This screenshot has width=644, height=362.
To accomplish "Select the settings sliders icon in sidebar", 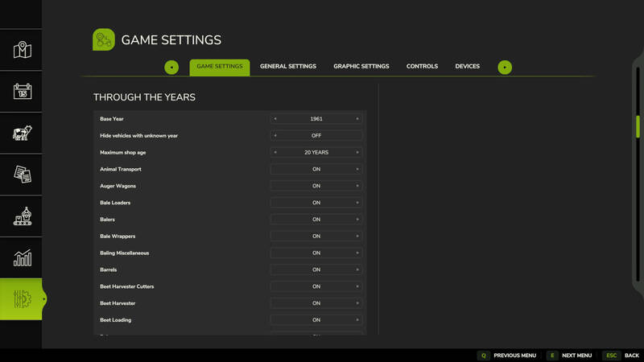I will (22, 299).
